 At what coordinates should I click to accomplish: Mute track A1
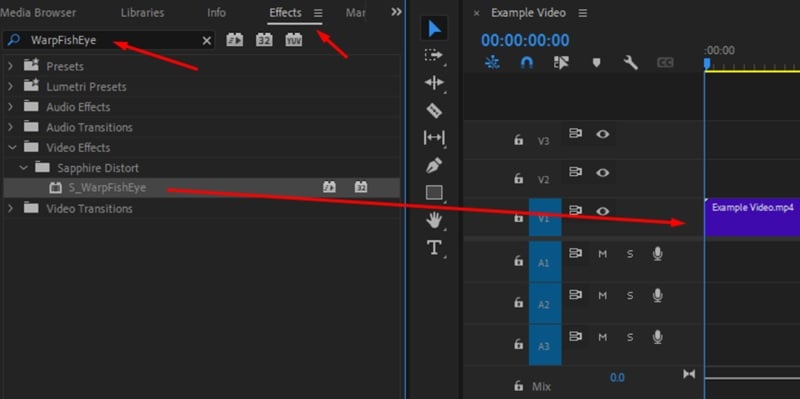[603, 254]
